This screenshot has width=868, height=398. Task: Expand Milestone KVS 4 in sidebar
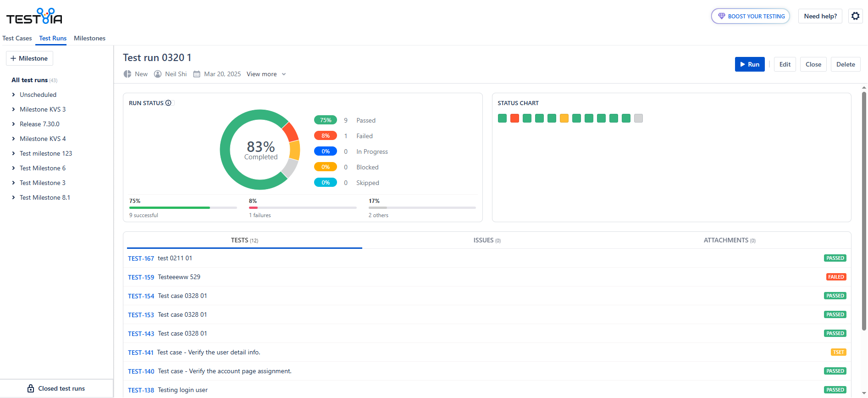click(13, 139)
